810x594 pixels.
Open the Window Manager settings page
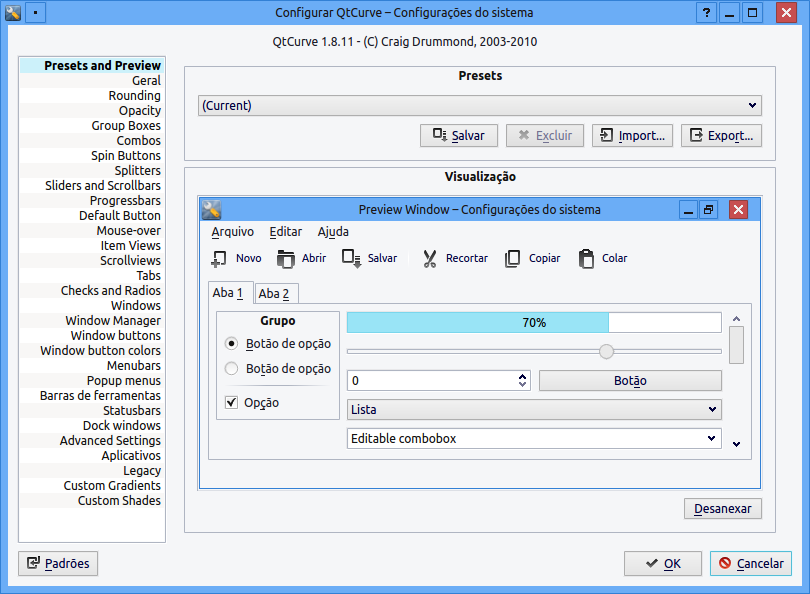tap(92, 320)
